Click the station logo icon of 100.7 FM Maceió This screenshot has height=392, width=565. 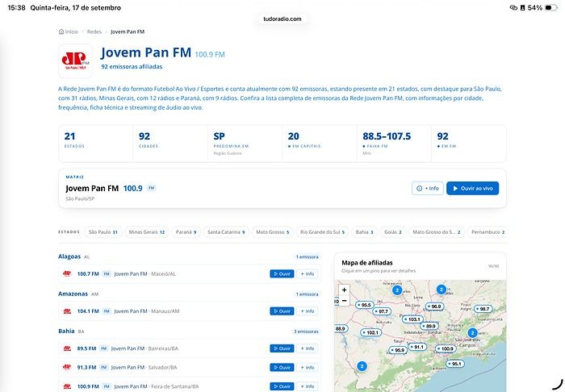67,274
